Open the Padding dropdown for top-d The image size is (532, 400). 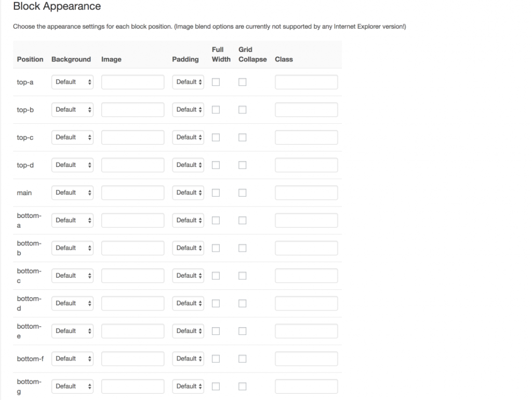188,164
